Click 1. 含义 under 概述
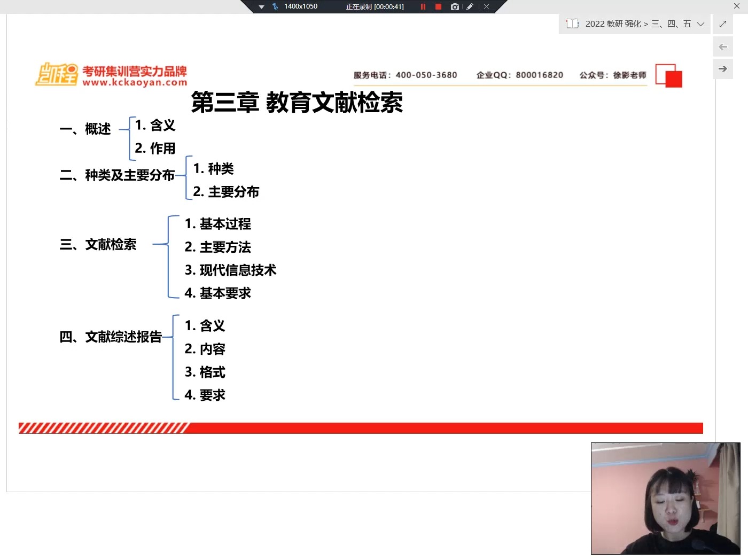748x560 pixels. [155, 125]
